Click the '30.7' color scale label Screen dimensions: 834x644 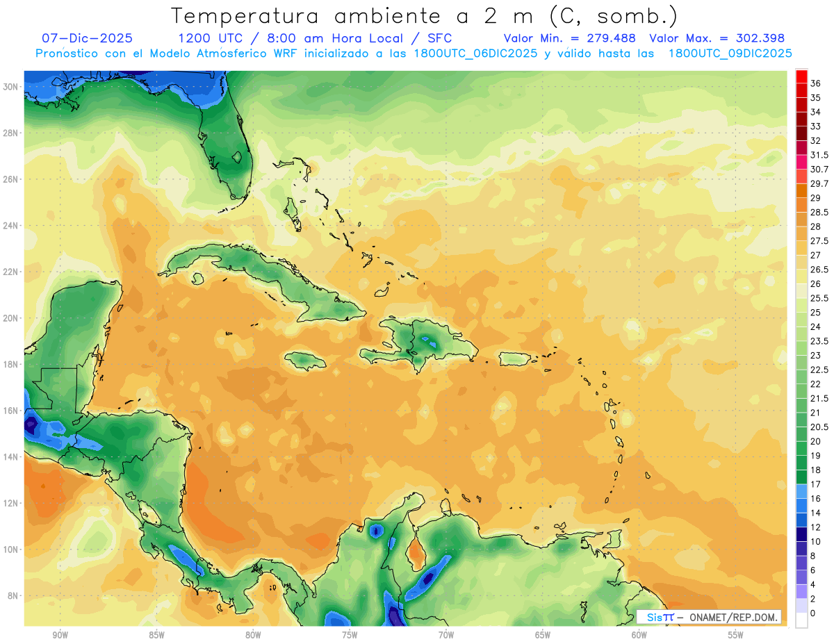pyautogui.click(x=819, y=170)
